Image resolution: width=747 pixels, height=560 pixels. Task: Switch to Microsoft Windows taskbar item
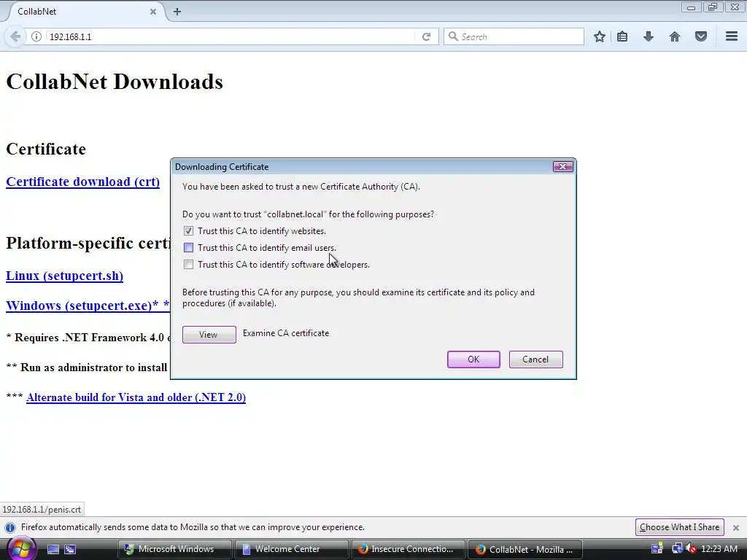point(174,549)
